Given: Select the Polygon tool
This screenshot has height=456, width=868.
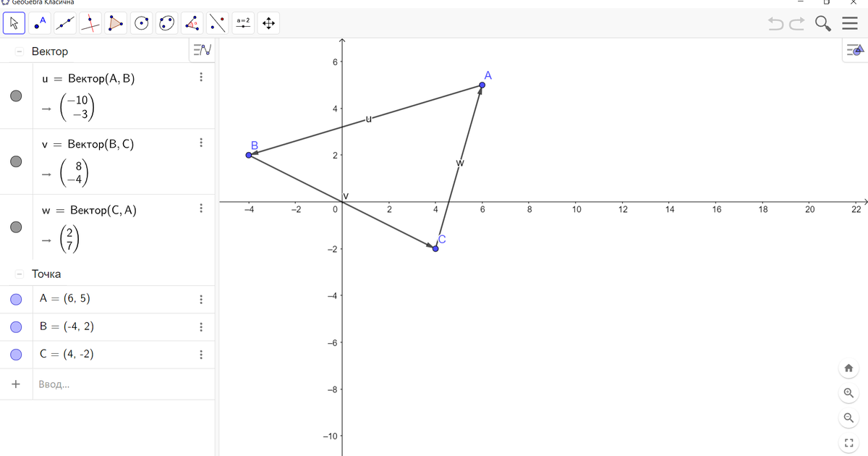Looking at the screenshot, I should pyautogui.click(x=115, y=22).
